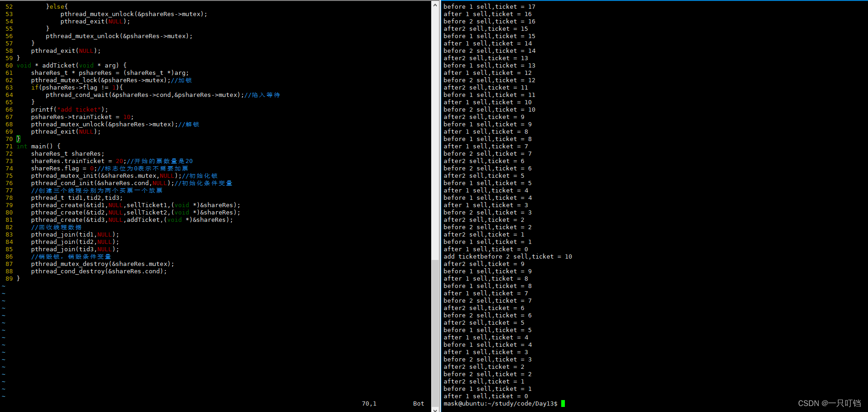Click 'printf("add ticket");' on line 66
Screen dimensions: 868x412
[x=69, y=110]
